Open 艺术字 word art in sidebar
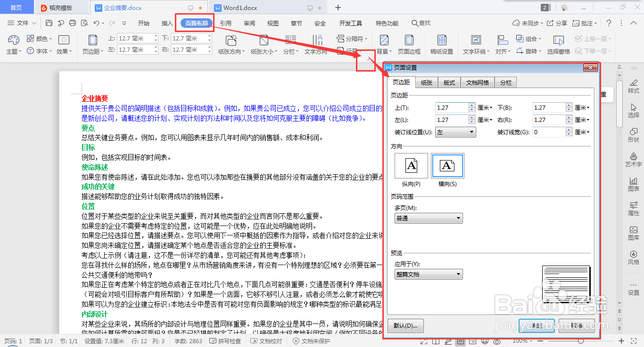Image resolution: width=644 pixels, height=347 pixels. [634, 159]
